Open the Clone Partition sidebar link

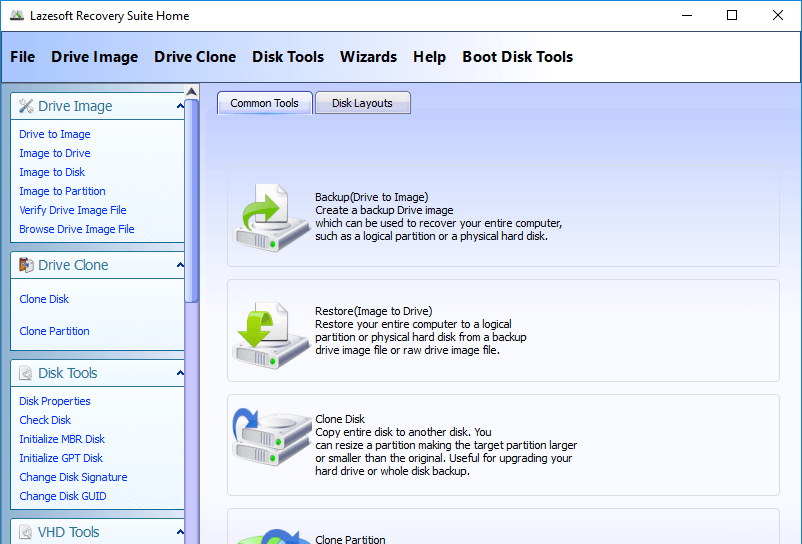tap(54, 331)
